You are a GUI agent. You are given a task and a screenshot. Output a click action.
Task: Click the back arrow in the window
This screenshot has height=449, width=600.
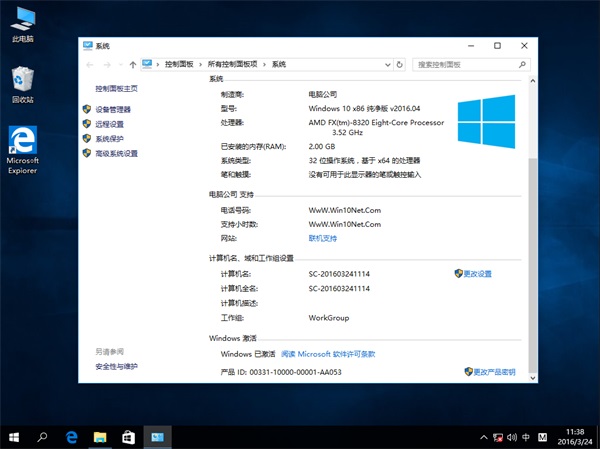(x=91, y=64)
